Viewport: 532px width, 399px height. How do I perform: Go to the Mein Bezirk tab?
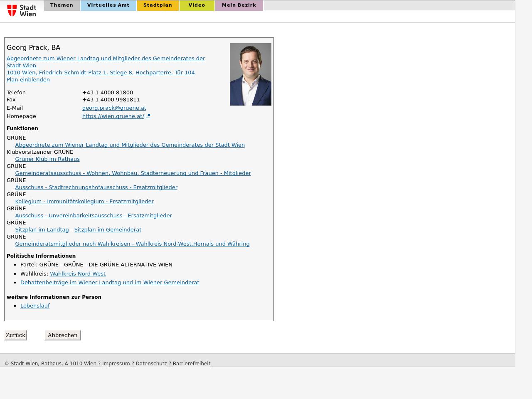pyautogui.click(x=239, y=5)
